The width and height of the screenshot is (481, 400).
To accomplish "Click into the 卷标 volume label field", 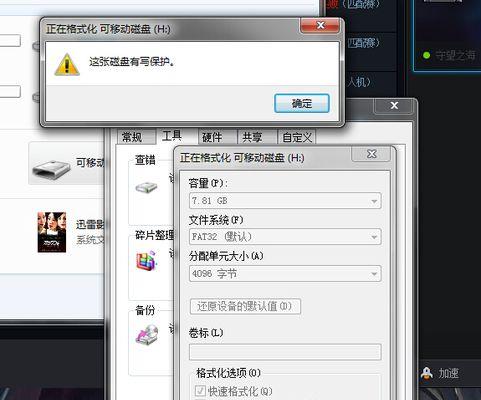I will click(x=285, y=352).
